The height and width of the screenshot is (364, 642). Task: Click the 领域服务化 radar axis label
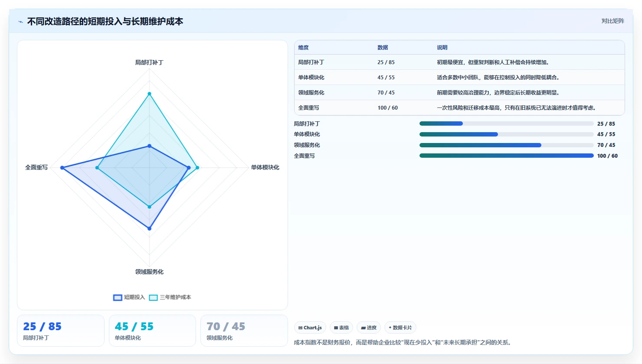click(149, 272)
